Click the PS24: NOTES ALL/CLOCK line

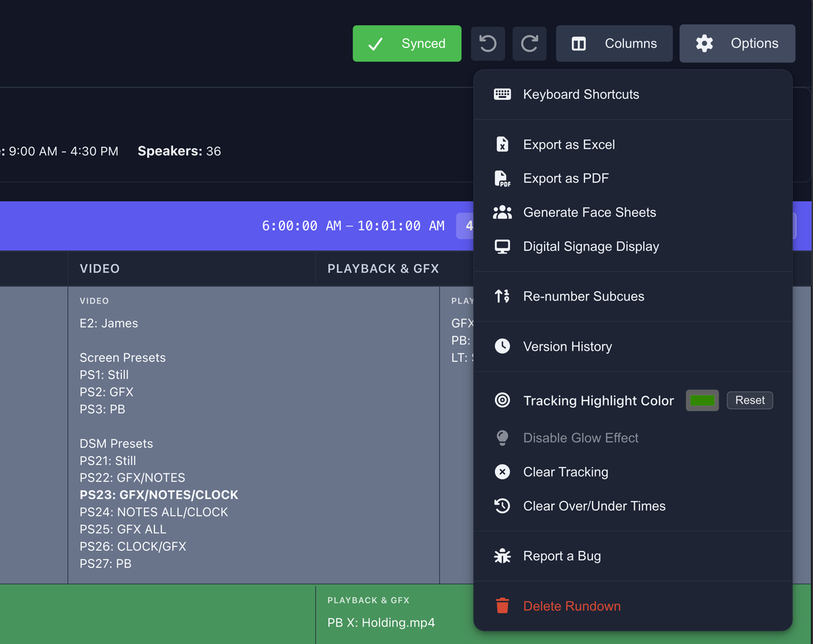(x=154, y=513)
